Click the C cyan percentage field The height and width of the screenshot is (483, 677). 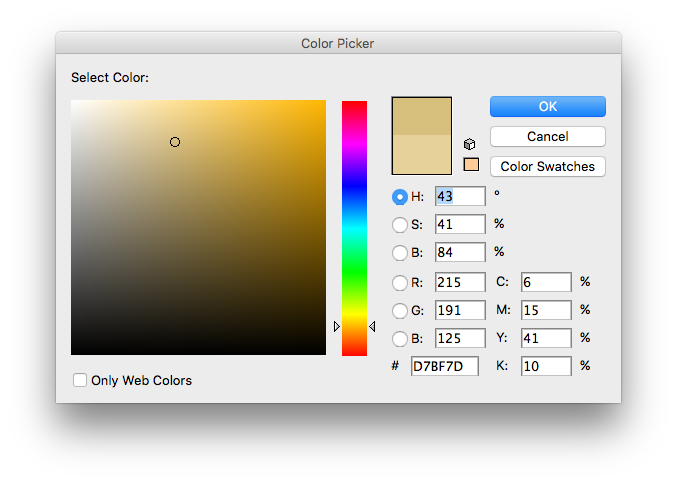tap(545, 283)
